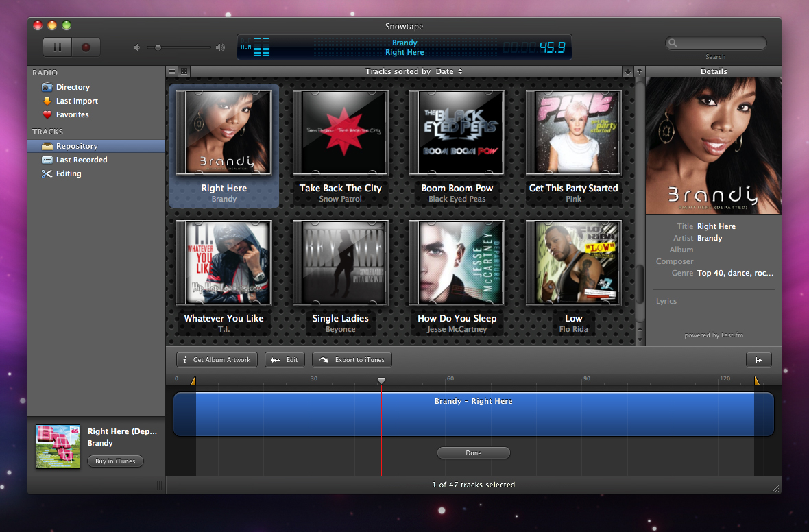Click the search field
Image resolution: width=809 pixels, height=532 pixels.
pyautogui.click(x=716, y=43)
